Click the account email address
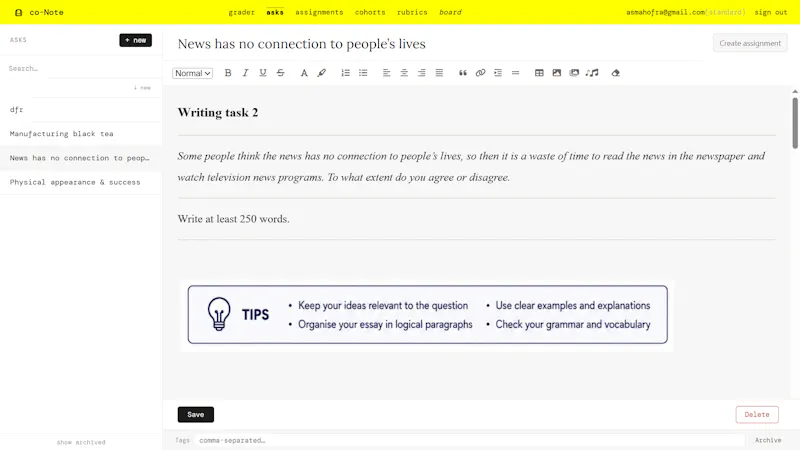 (x=666, y=12)
